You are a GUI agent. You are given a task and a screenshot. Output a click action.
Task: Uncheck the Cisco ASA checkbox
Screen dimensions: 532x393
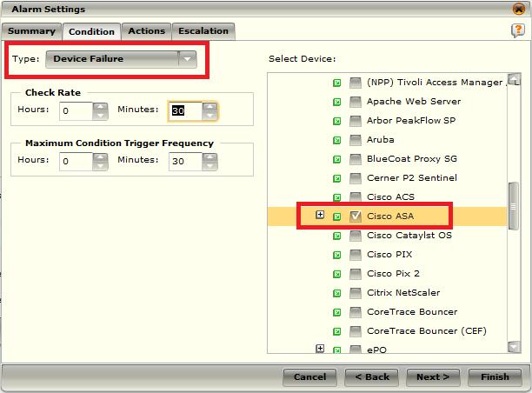(x=356, y=216)
